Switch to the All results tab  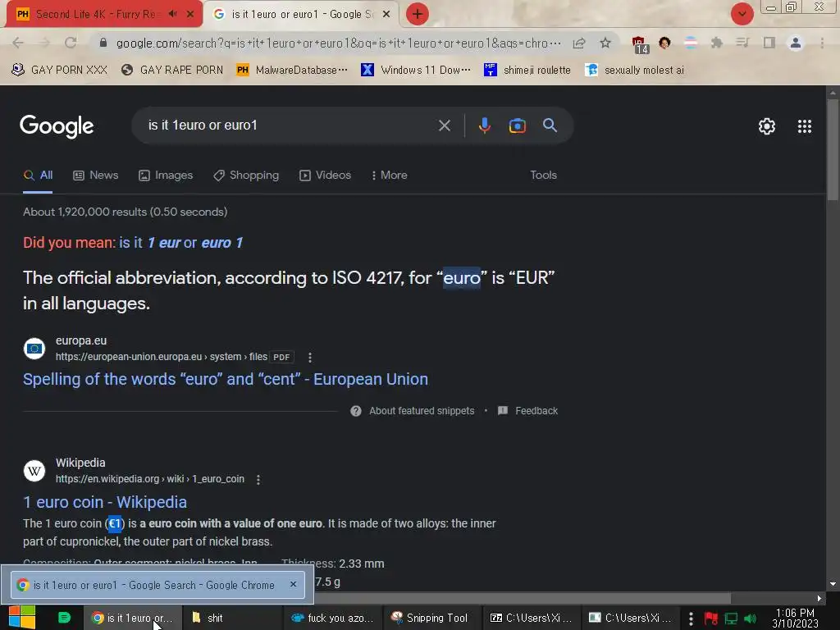(38, 176)
